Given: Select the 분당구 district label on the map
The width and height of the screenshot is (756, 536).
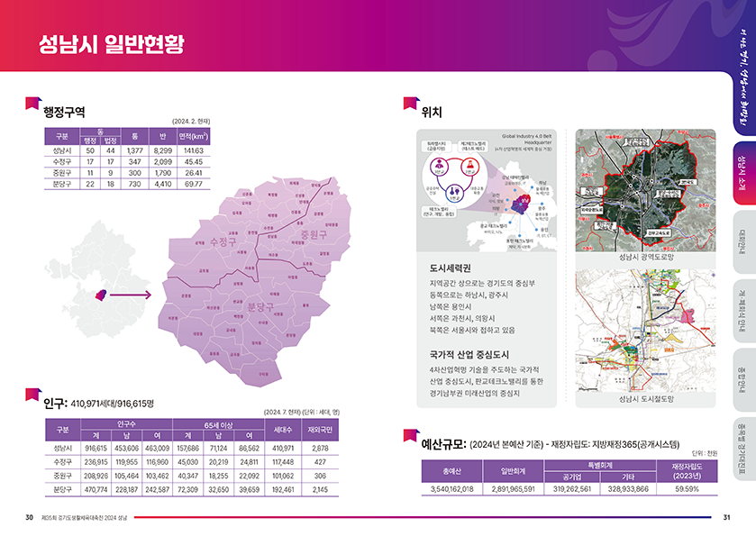Looking at the screenshot, I should click(260, 307).
